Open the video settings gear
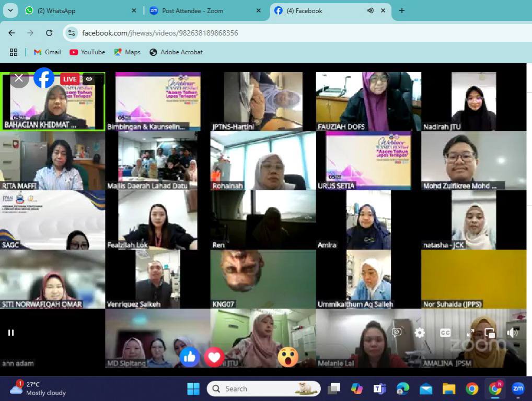The width and height of the screenshot is (532, 401). point(420,333)
